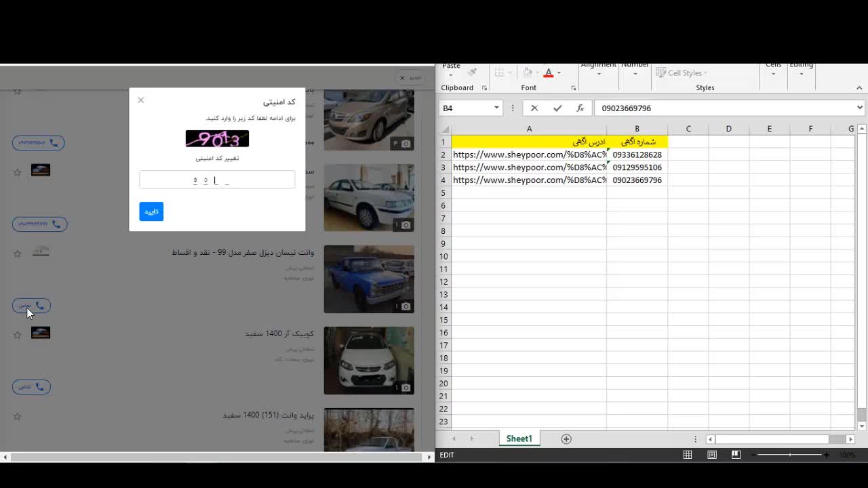The image size is (868, 488).
Task: Bookmark the Quick 1400 white ad star
Action: pyautogui.click(x=18, y=335)
